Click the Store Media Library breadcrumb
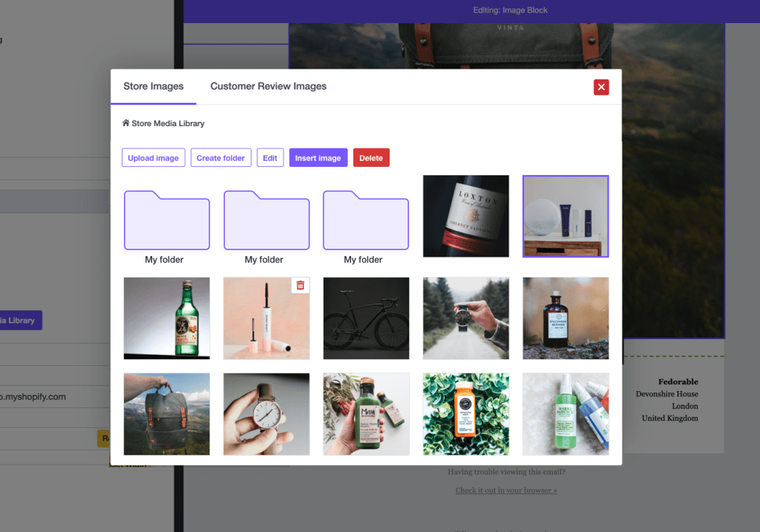 [168, 123]
